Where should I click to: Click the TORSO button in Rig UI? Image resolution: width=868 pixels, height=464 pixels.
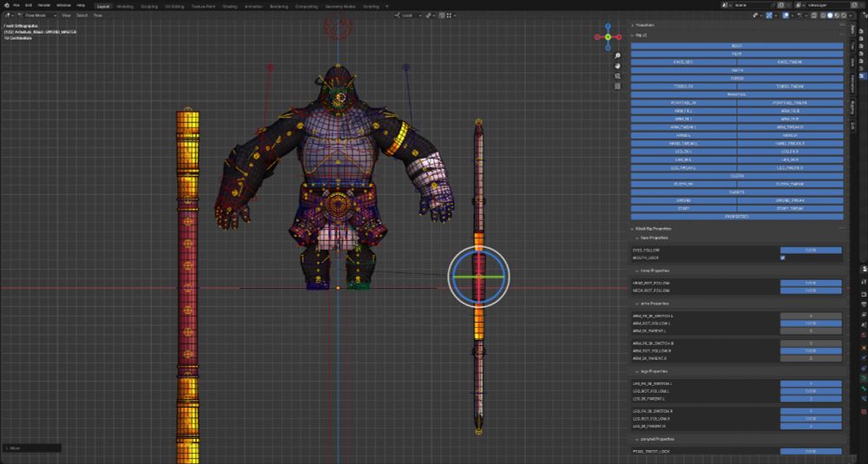[x=737, y=79]
